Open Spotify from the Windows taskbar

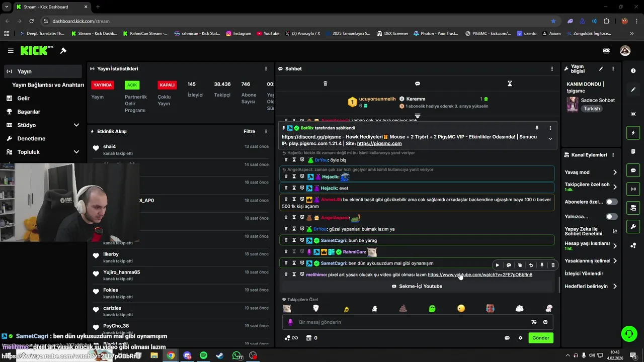click(x=204, y=355)
